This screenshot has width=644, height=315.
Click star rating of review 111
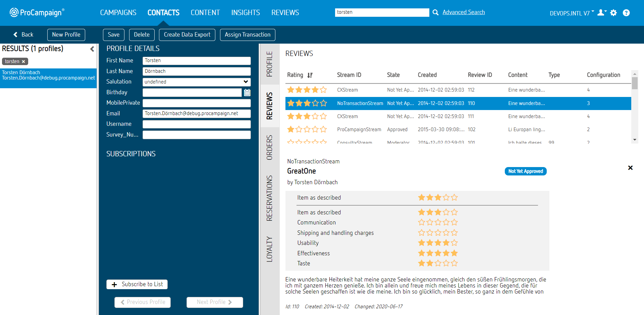(307, 116)
